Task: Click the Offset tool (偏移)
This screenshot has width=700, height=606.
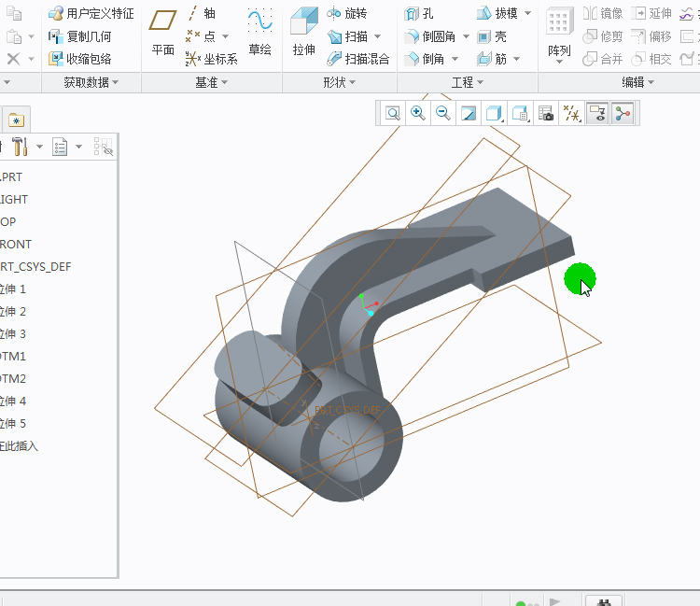Action: [651, 36]
